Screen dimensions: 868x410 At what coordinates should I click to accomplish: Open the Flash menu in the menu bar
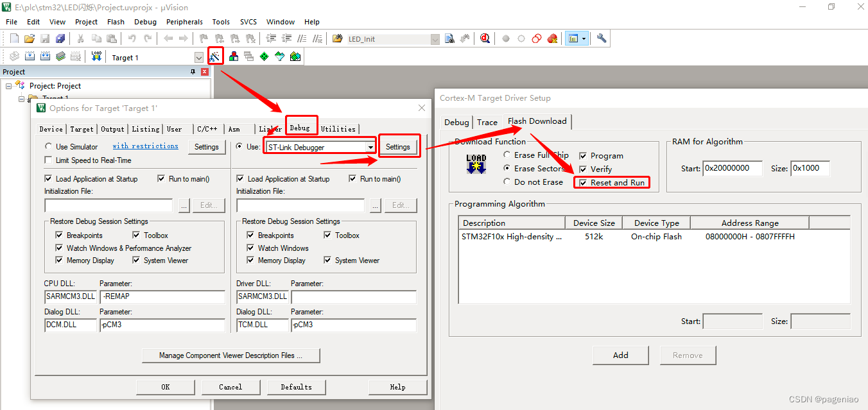point(116,22)
